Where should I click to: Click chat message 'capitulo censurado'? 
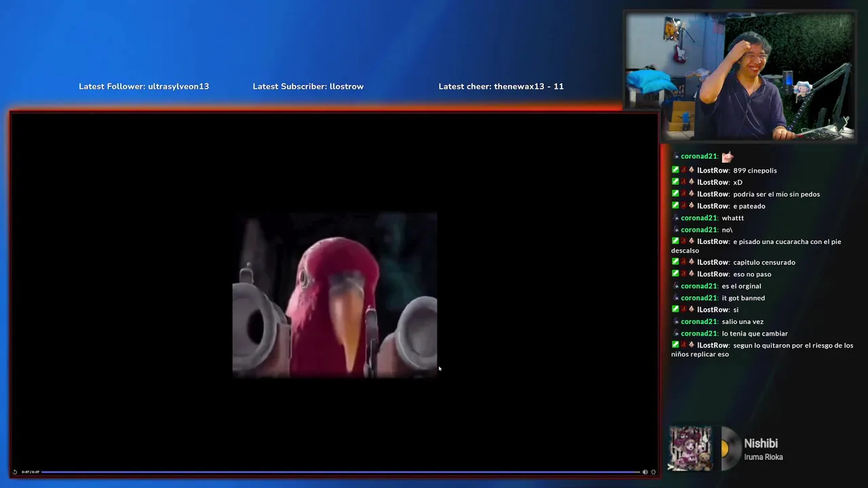pos(764,262)
